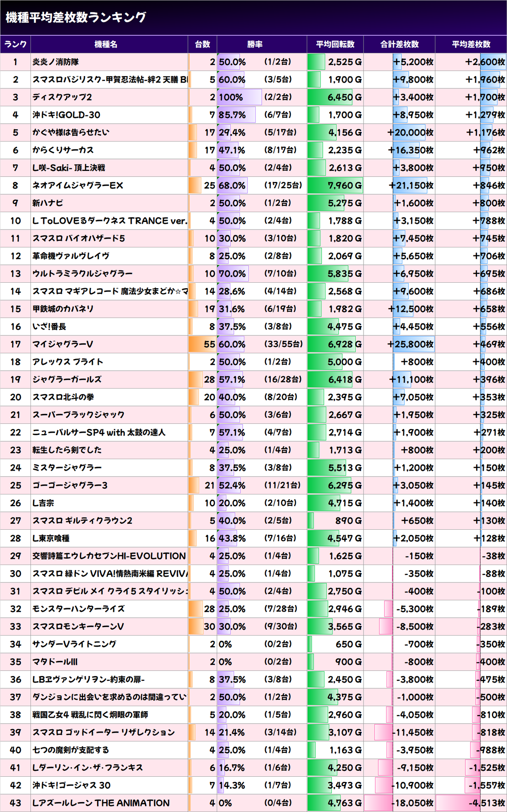Select machine name 炎炎ノ消防隊
Viewport: 507px width, 812px height.
[56, 62]
